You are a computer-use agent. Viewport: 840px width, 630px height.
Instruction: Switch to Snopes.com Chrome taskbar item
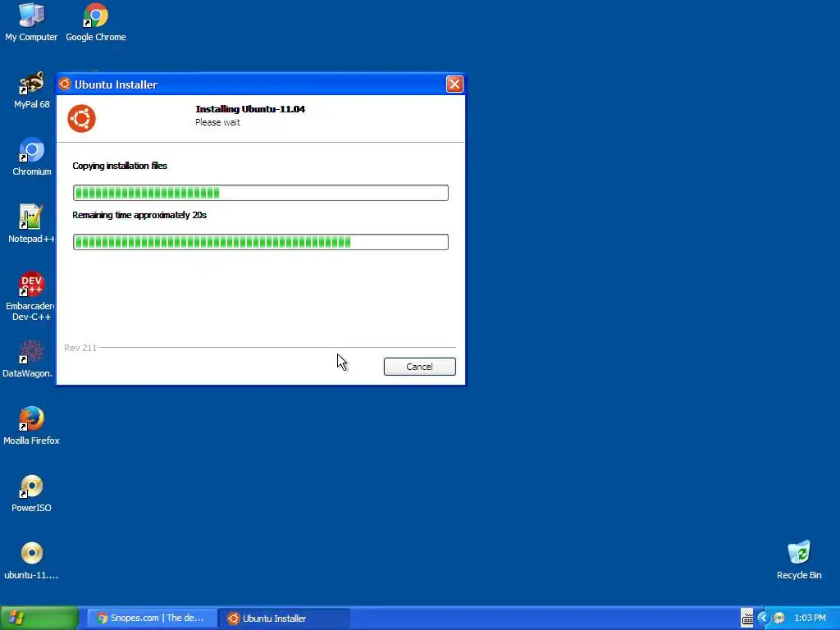[x=152, y=619]
